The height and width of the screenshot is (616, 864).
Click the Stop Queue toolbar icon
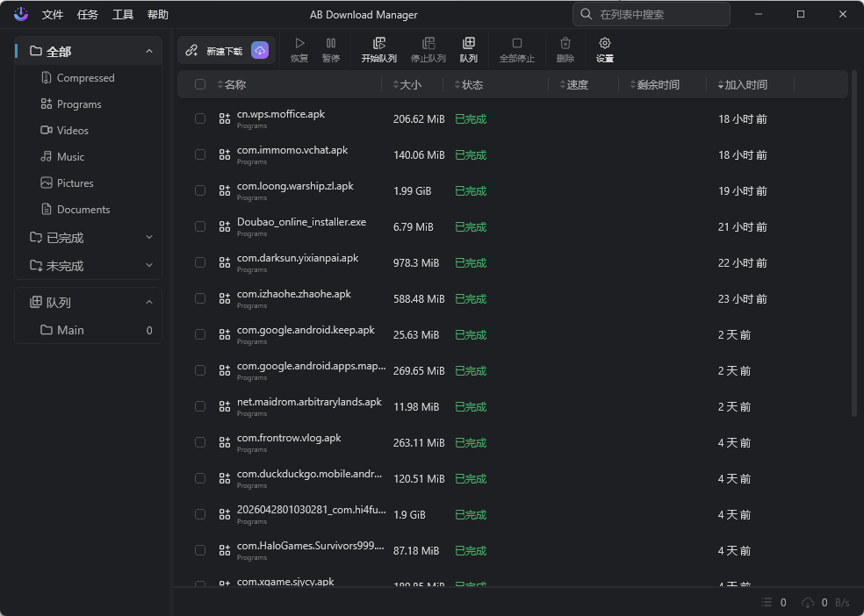[x=428, y=43]
